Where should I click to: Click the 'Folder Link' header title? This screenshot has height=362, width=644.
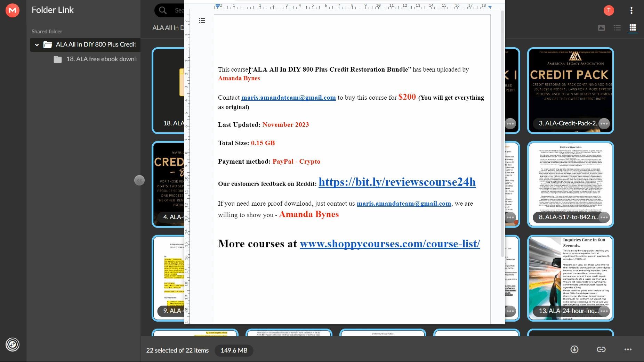tap(53, 10)
